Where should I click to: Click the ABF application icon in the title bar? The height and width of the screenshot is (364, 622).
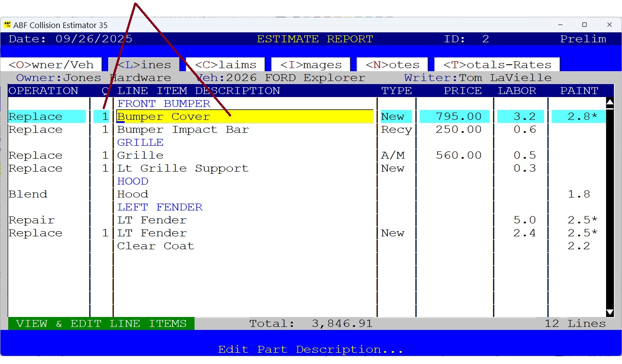coord(8,25)
